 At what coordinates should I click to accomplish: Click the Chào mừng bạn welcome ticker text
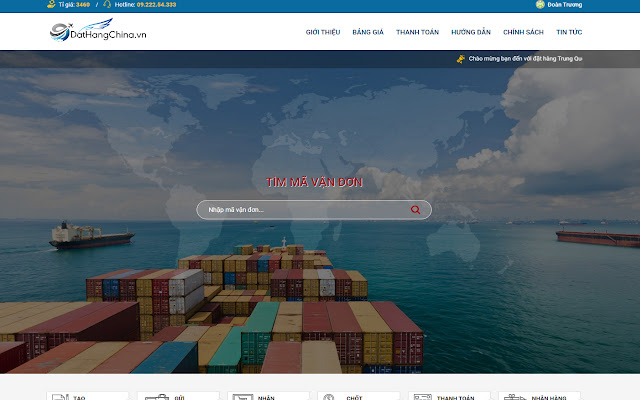pos(525,59)
